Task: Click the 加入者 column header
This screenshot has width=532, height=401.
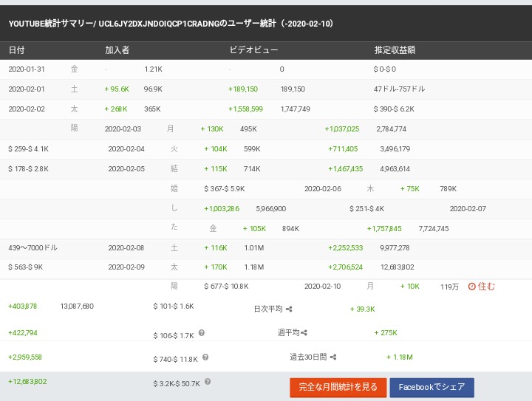Action: [x=117, y=50]
